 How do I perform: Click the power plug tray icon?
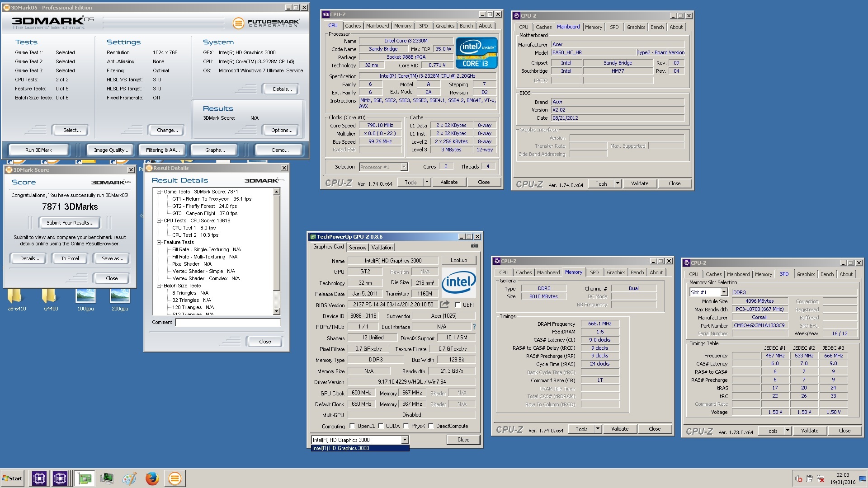click(x=809, y=479)
